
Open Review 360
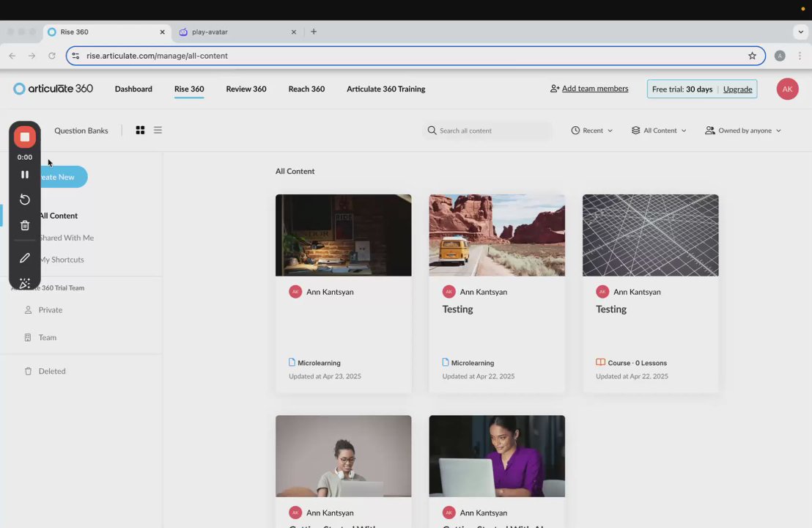click(x=246, y=89)
